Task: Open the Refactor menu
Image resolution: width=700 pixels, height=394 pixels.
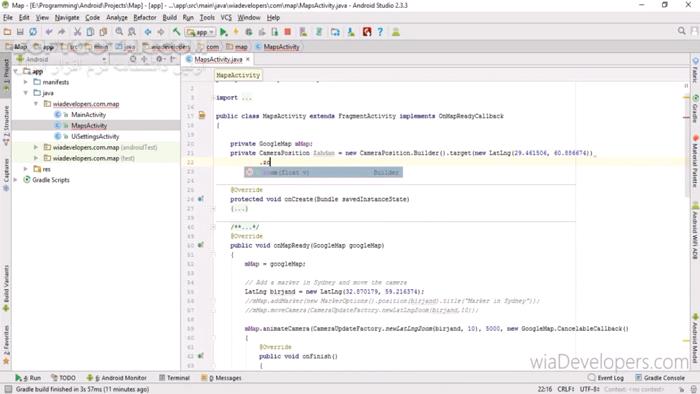Action: [145, 17]
